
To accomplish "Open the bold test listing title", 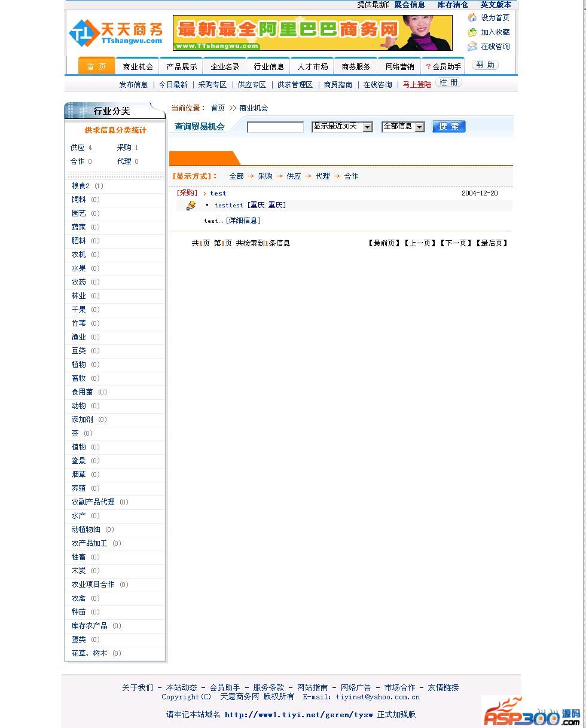I will [218, 193].
